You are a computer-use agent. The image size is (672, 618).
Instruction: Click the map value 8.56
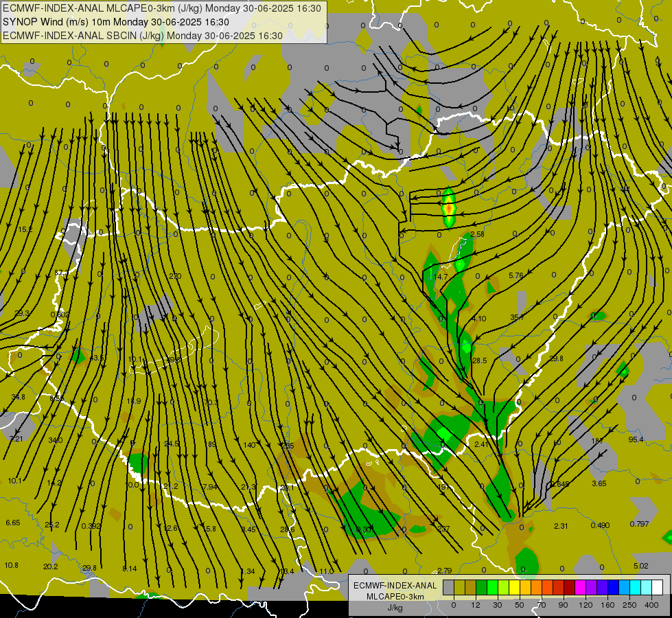[x=56, y=398]
